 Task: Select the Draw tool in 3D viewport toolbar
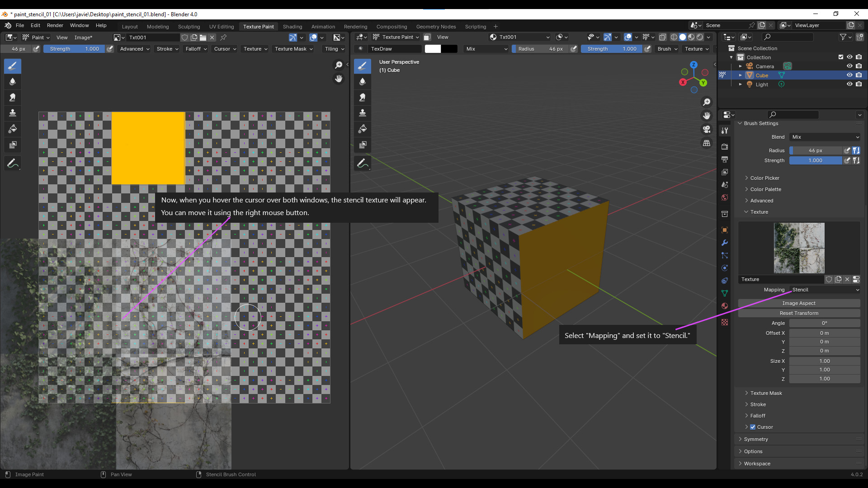pos(363,66)
